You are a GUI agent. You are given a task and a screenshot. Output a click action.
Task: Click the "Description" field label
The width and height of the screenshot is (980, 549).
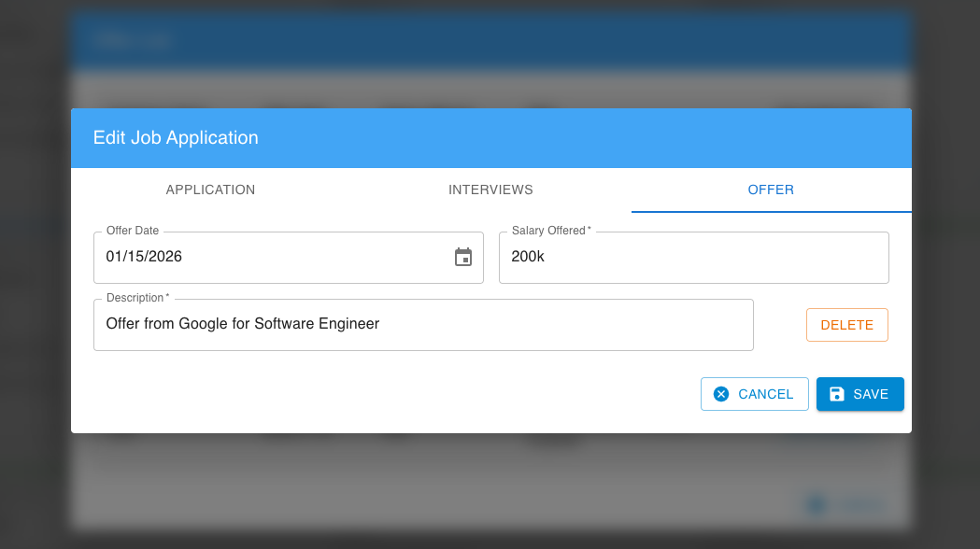137,298
